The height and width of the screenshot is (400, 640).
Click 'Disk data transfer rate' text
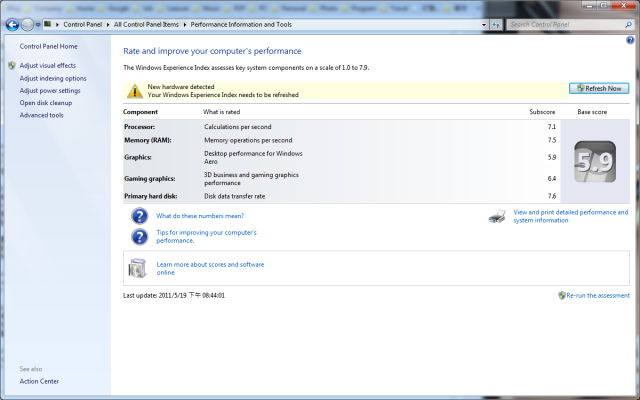pyautogui.click(x=235, y=196)
